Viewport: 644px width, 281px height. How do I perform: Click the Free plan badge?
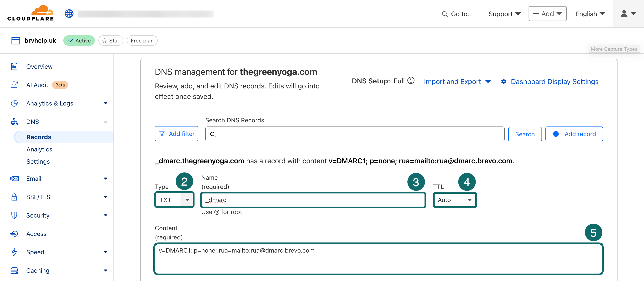142,40
